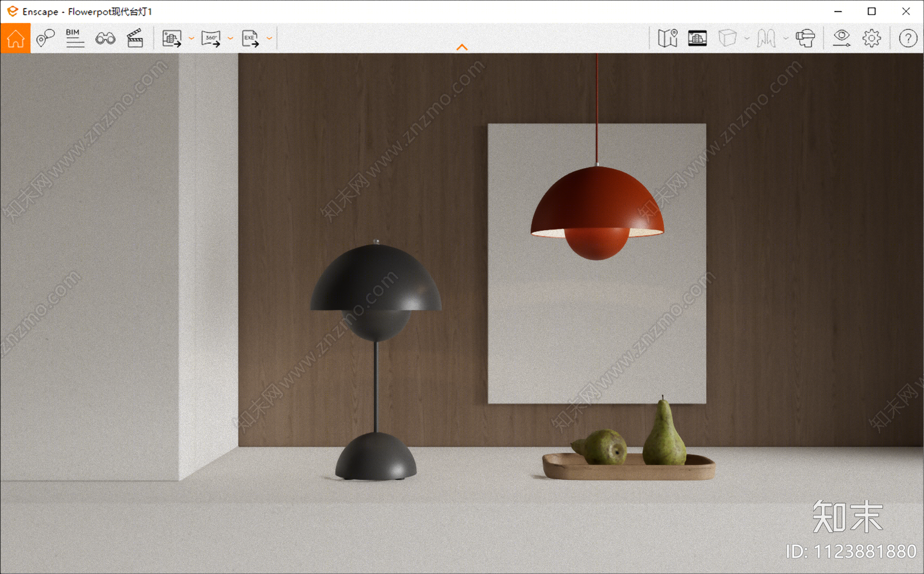924x574 pixels.
Task: Open the collaborative annotations tool
Action: (x=45, y=39)
